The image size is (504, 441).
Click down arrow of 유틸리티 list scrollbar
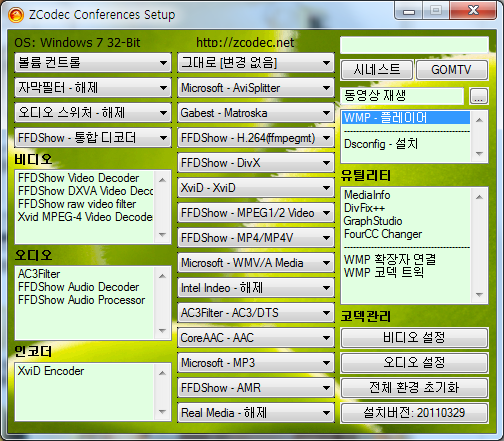479,295
